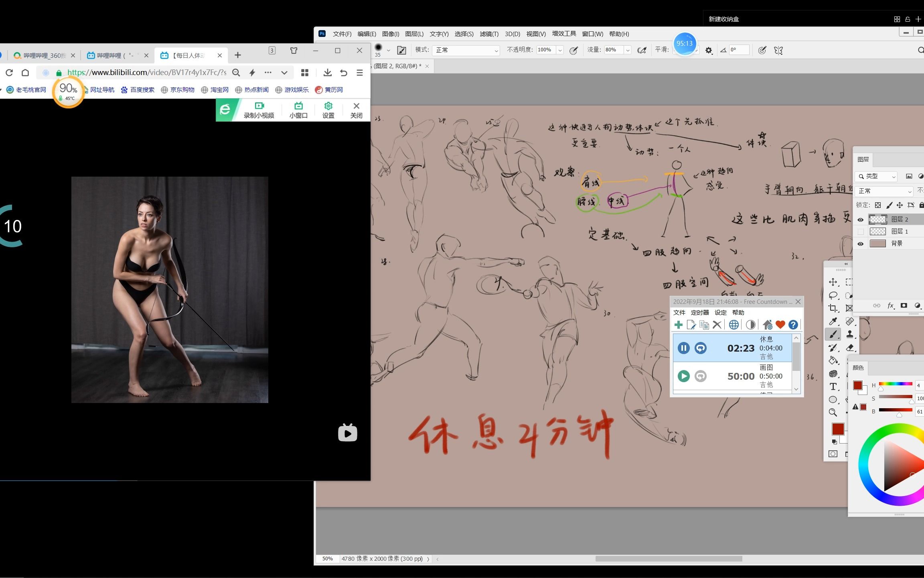Image resolution: width=924 pixels, height=578 pixels.
Task: Select the History Brush tool
Action: coord(833,348)
